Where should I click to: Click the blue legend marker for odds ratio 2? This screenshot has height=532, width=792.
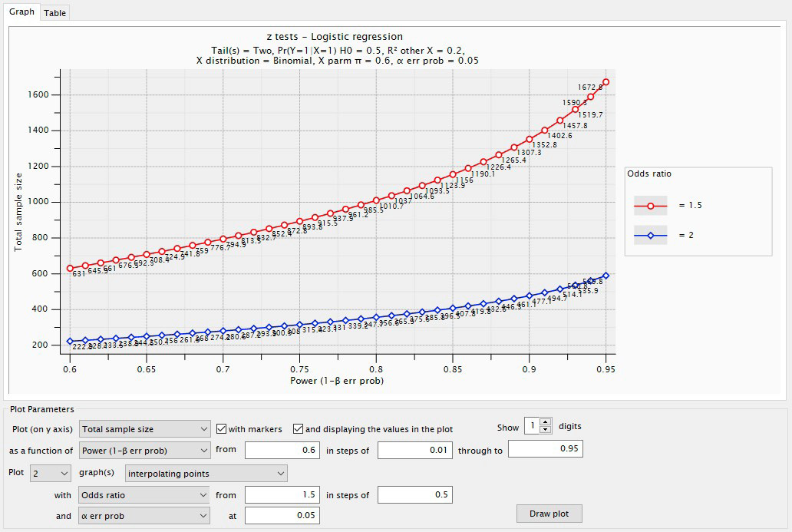650,236
